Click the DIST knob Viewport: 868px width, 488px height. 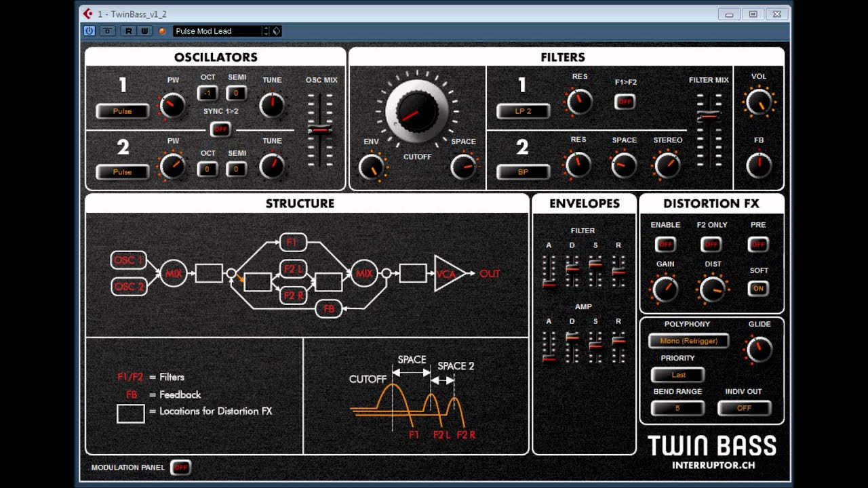coord(712,289)
